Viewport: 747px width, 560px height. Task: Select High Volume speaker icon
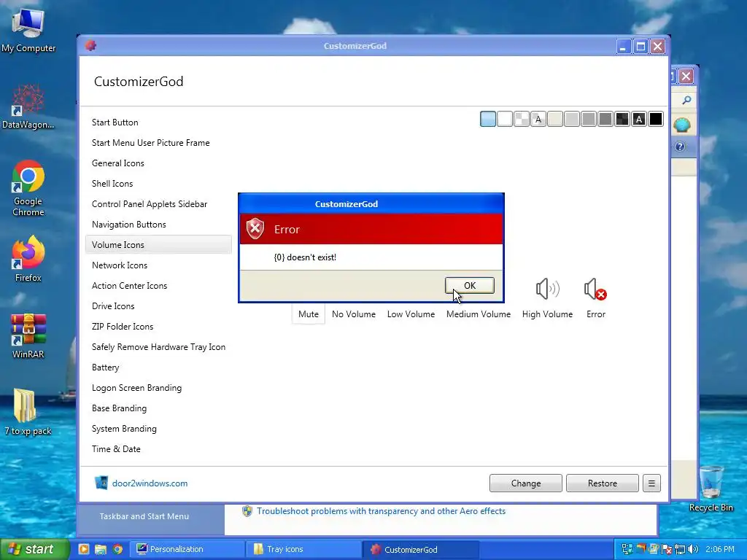(547, 289)
